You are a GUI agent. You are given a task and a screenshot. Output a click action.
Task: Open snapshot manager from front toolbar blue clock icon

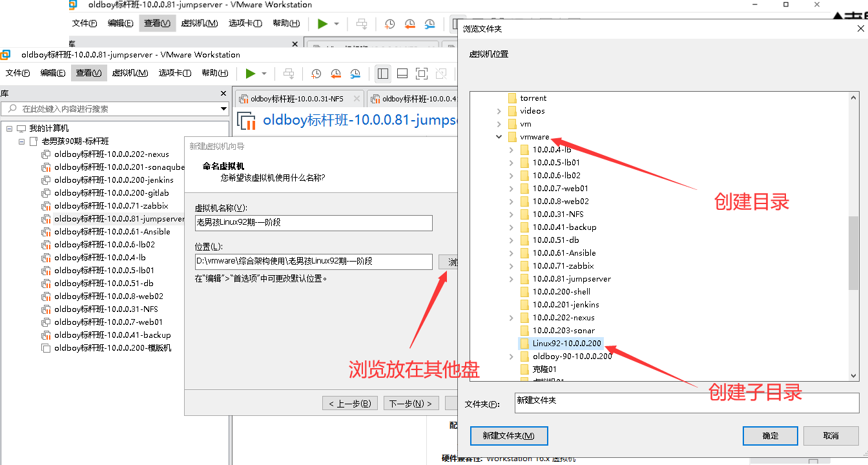[355, 74]
